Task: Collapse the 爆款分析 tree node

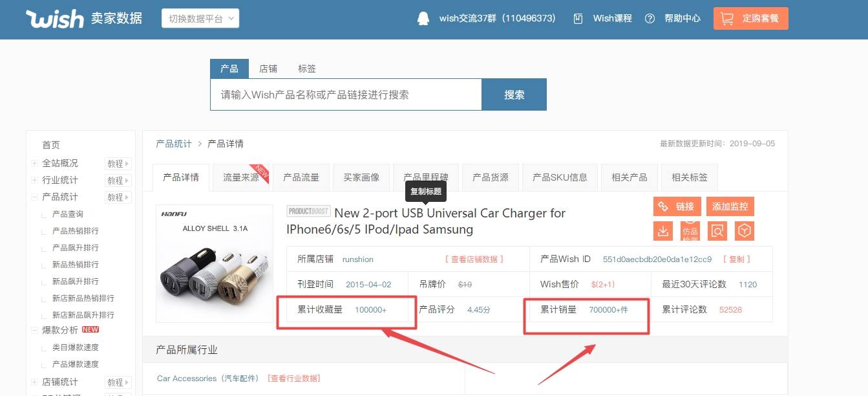Action: [35, 330]
